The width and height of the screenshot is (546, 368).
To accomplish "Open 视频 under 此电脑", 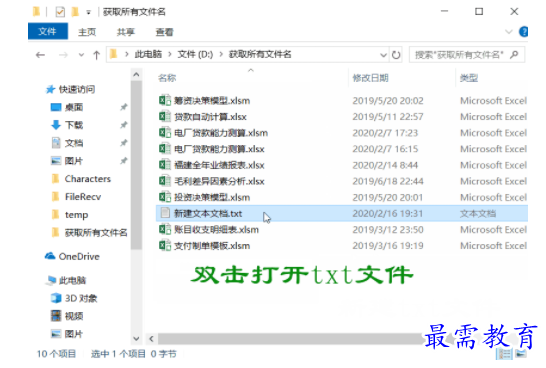I will (x=74, y=316).
